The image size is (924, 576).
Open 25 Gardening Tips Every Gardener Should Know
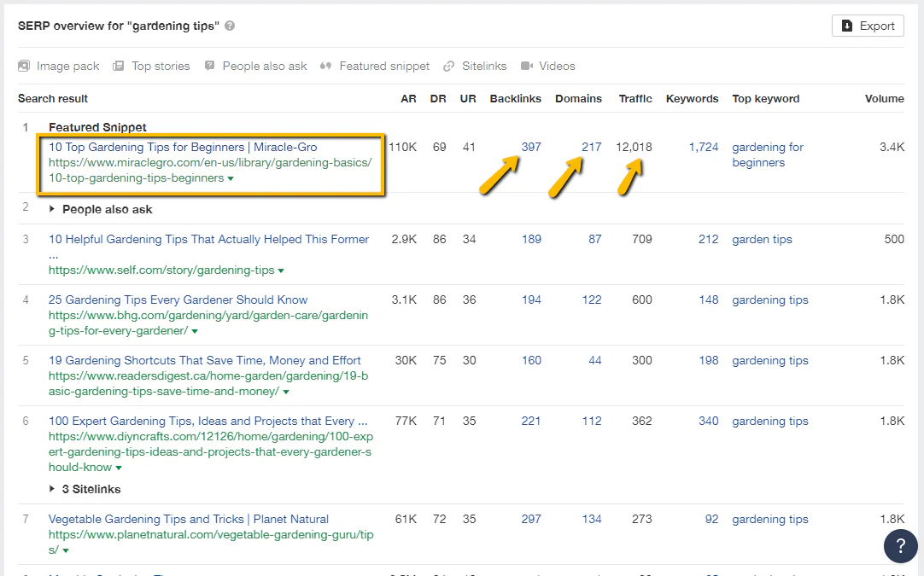pos(178,300)
